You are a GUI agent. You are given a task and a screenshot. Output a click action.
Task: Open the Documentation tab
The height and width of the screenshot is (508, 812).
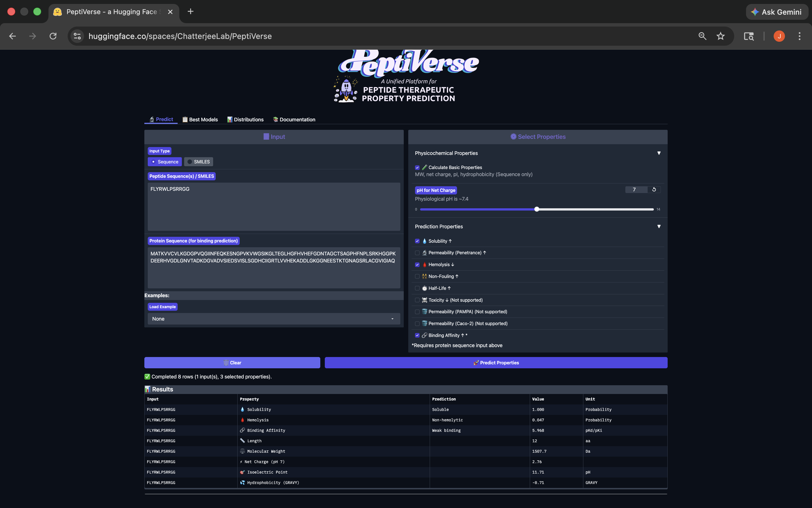pyautogui.click(x=294, y=120)
